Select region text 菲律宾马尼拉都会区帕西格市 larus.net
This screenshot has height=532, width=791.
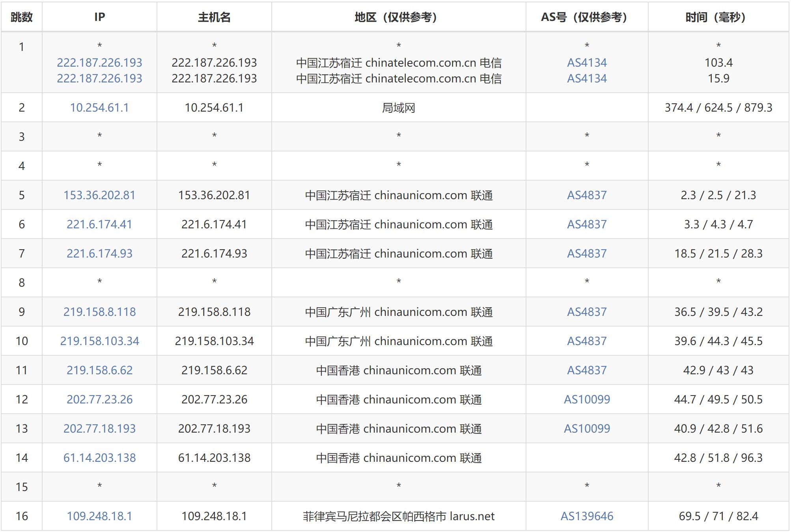pyautogui.click(x=399, y=516)
